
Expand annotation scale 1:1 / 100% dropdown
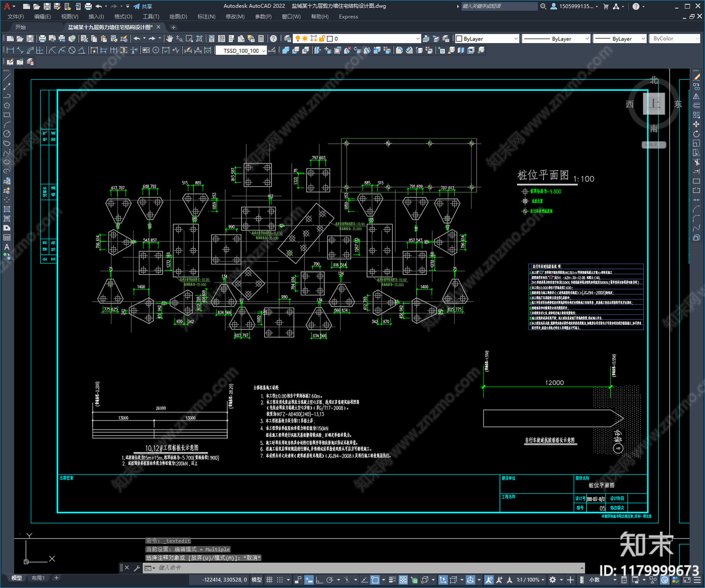(x=531, y=580)
